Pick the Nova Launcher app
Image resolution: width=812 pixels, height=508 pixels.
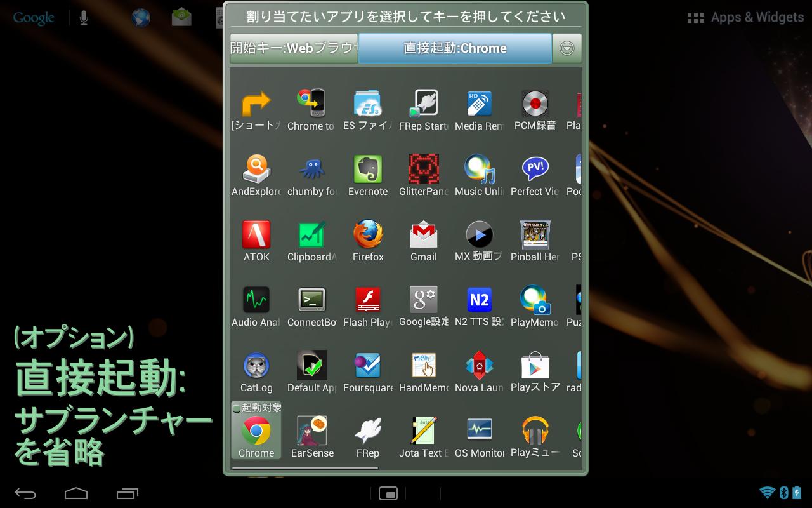point(480,365)
